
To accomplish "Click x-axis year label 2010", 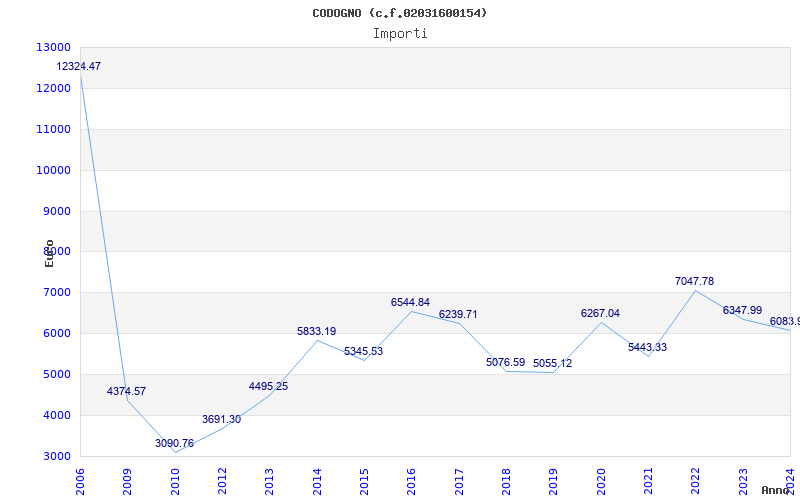I will (x=175, y=482).
